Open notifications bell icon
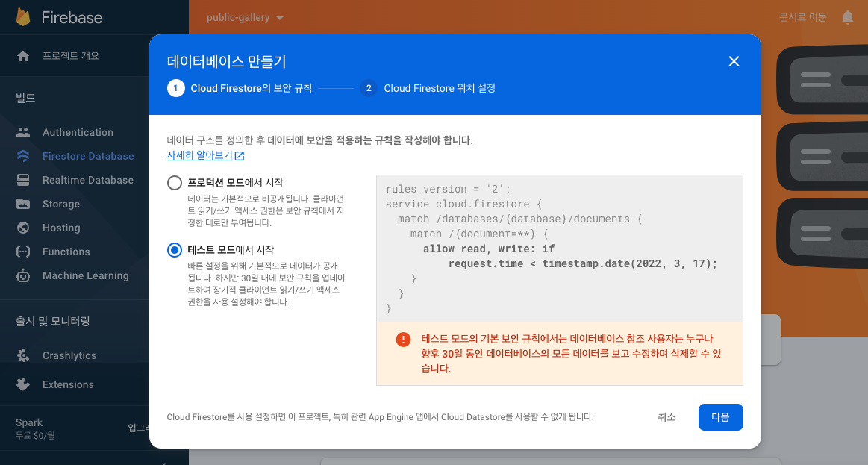 (848, 18)
